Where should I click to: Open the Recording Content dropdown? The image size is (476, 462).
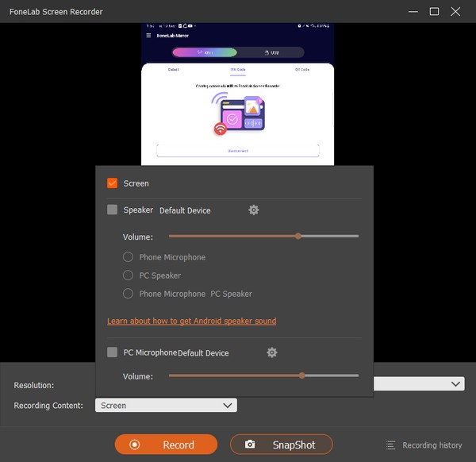(x=166, y=405)
